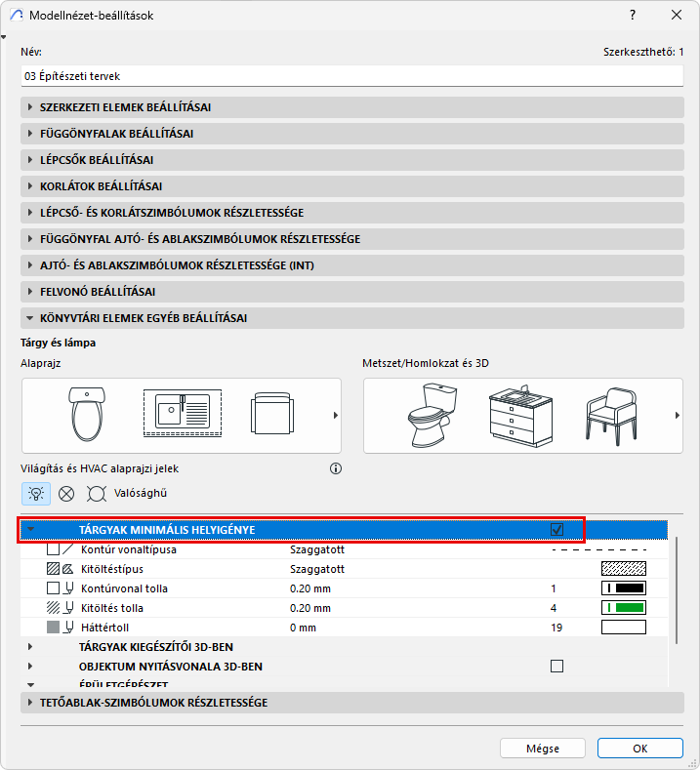Screen dimensions: 700x770
Task: Select the realistic lamp symbol icon
Action: click(97, 494)
